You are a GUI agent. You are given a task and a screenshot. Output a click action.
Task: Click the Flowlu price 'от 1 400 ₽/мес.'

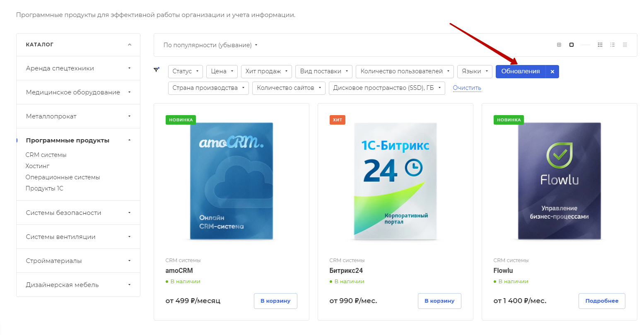pos(520,301)
